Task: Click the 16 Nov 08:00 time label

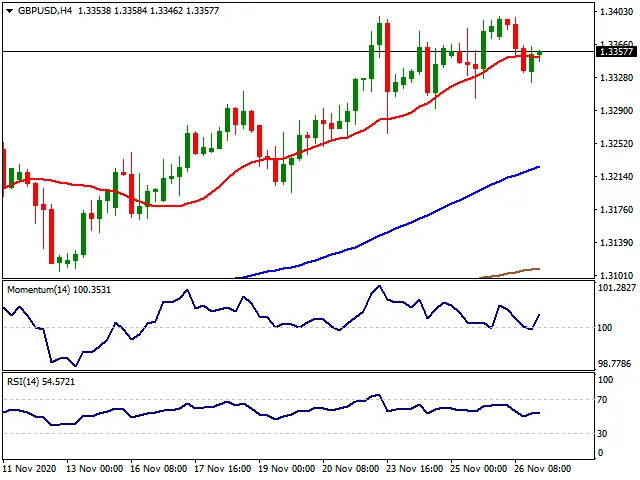Action: 159,469
